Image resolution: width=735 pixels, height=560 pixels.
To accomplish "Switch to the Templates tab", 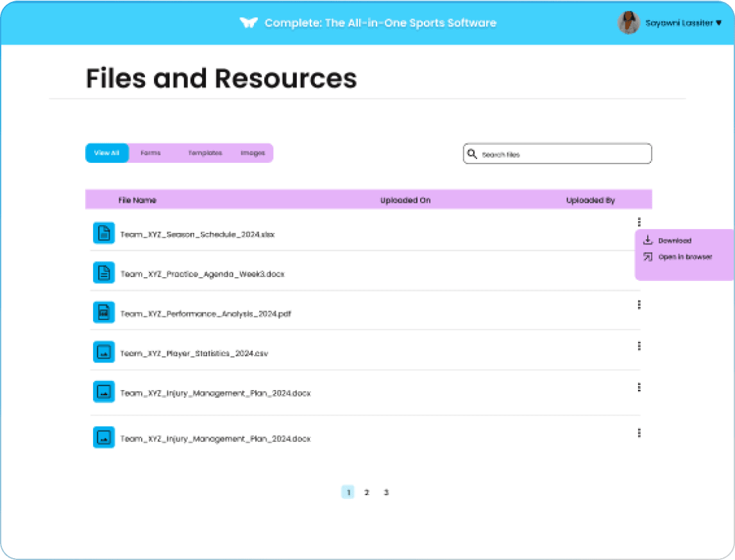I will pyautogui.click(x=205, y=153).
